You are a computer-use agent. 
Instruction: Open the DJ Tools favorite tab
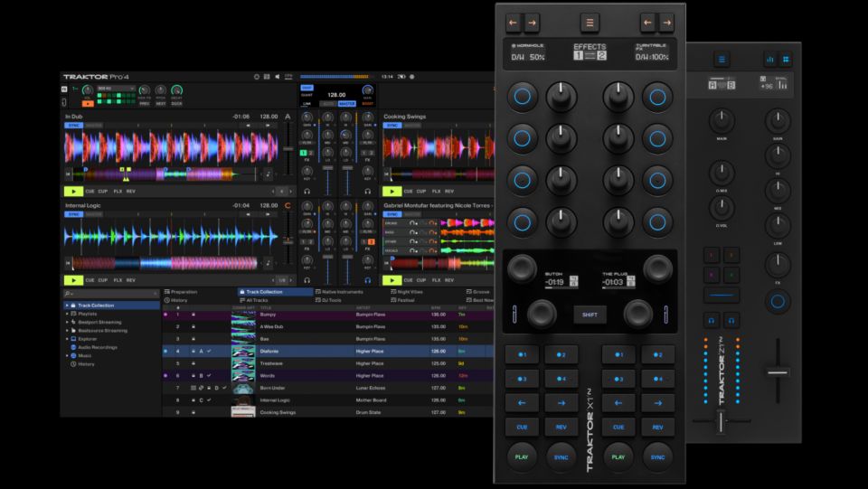tap(328, 300)
